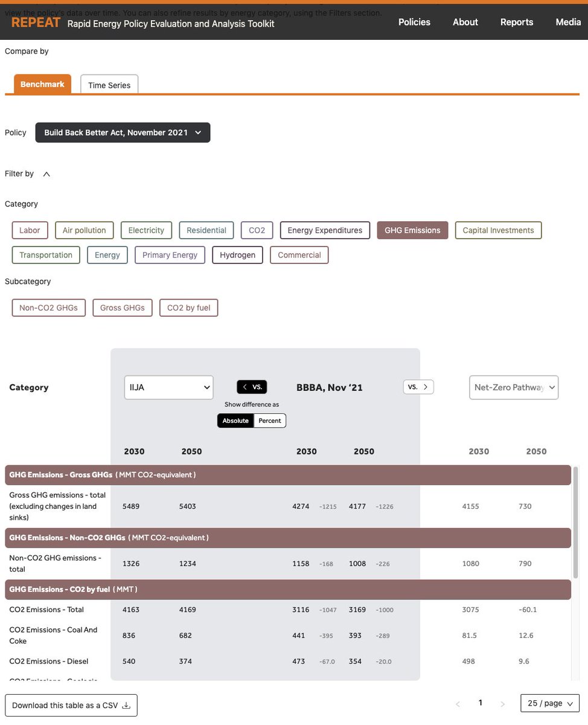
Task: Click the 1326 Non-CO2 value under IIJA 2030
Action: click(x=131, y=564)
